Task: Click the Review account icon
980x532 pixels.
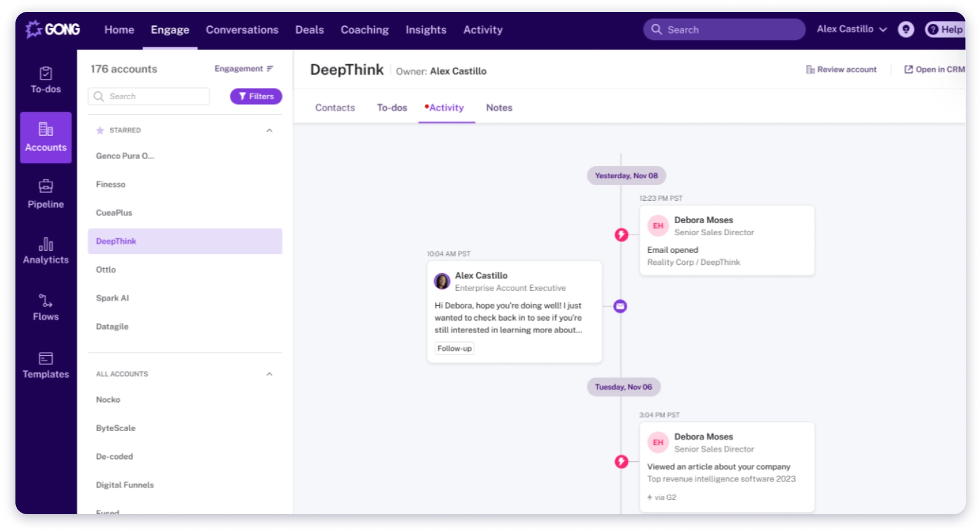Action: click(x=810, y=69)
